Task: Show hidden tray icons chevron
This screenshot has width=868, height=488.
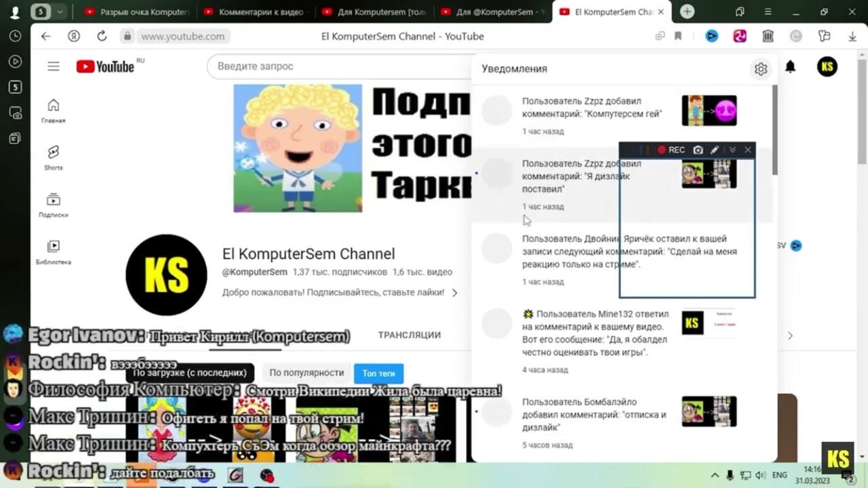Action: (715, 475)
